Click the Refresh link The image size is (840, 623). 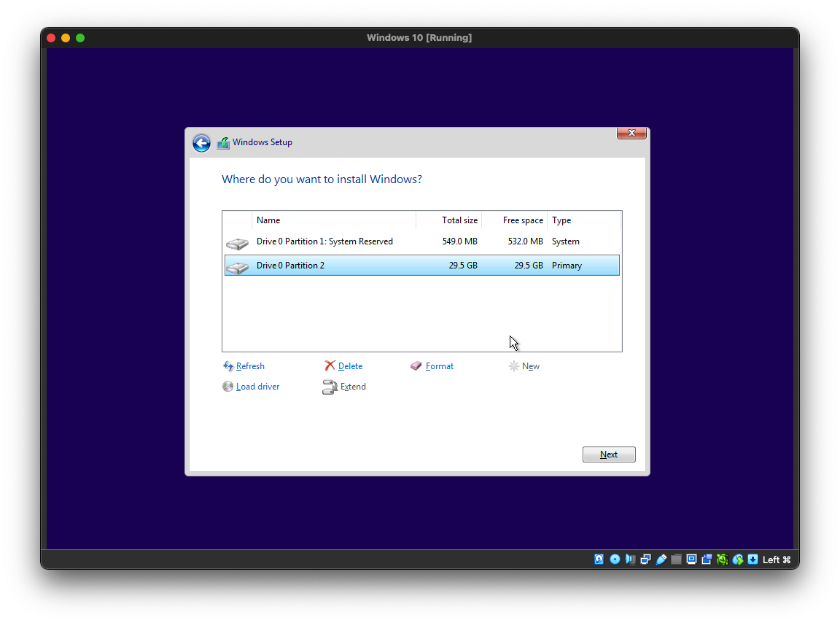[x=249, y=366]
